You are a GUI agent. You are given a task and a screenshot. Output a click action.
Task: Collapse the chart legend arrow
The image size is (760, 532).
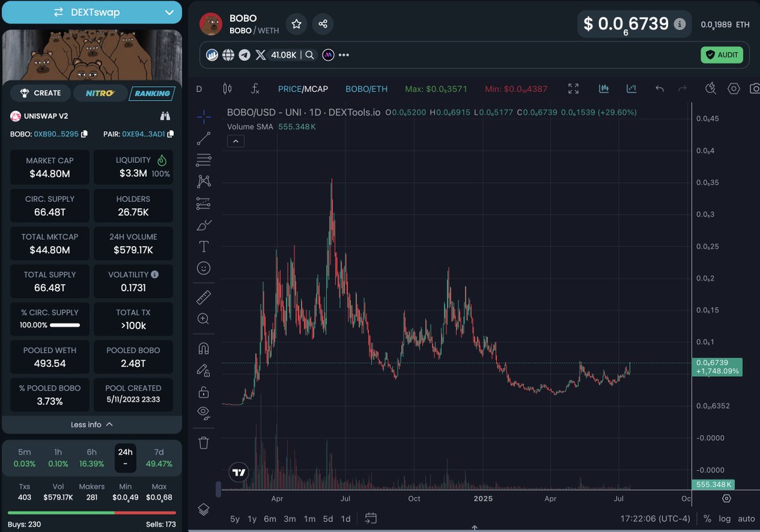236,141
